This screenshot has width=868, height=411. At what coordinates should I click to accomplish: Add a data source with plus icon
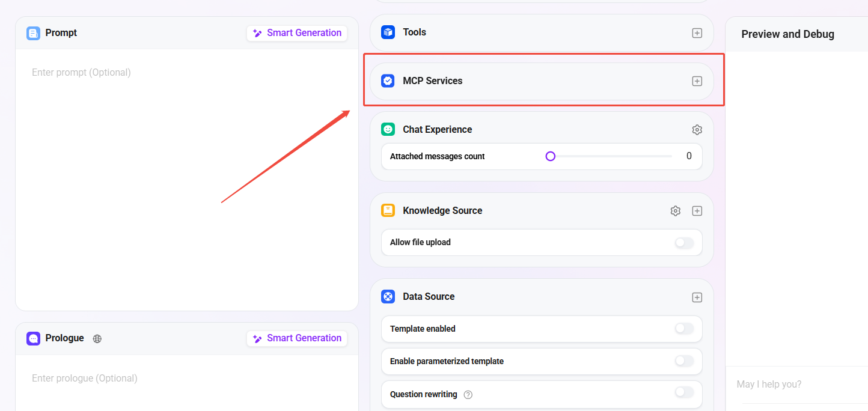click(697, 297)
